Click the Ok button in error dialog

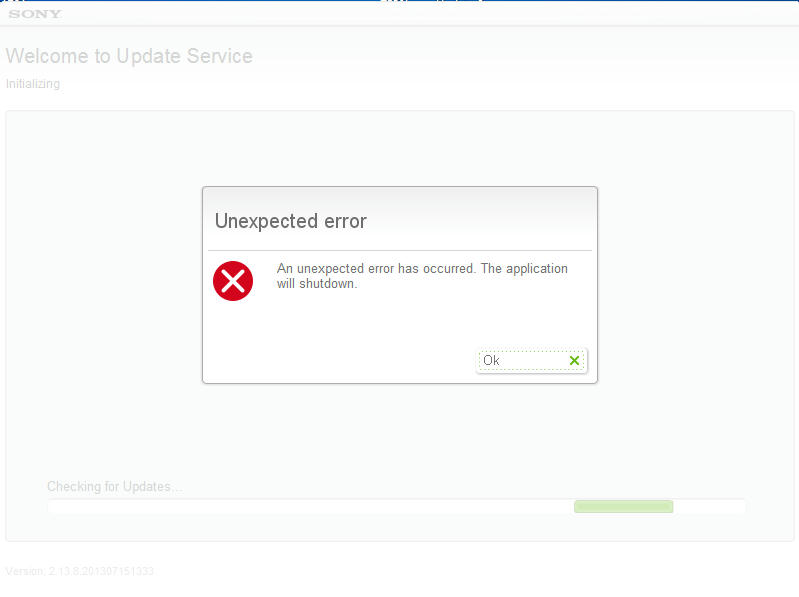tap(531, 361)
